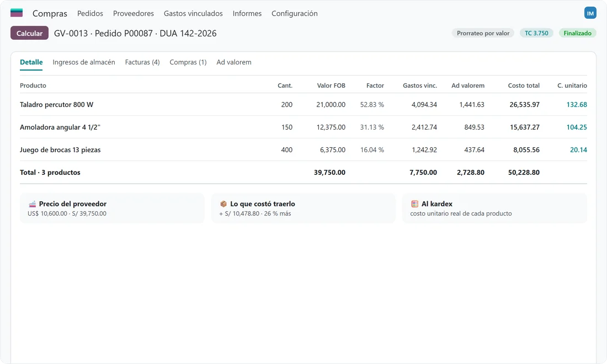The height and width of the screenshot is (364, 607).
Task: Click unit cost 20.14
Action: coord(578,149)
